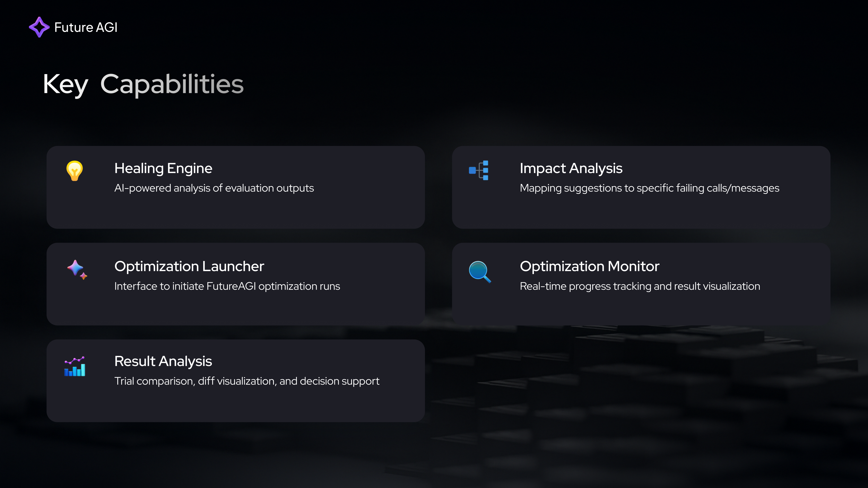Select the Healing Engine heading

tap(163, 168)
